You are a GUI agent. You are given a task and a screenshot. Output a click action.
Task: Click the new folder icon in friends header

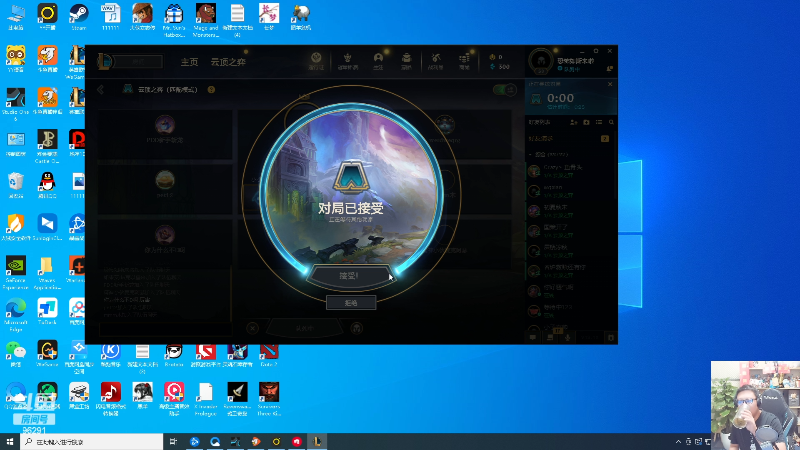coord(586,122)
